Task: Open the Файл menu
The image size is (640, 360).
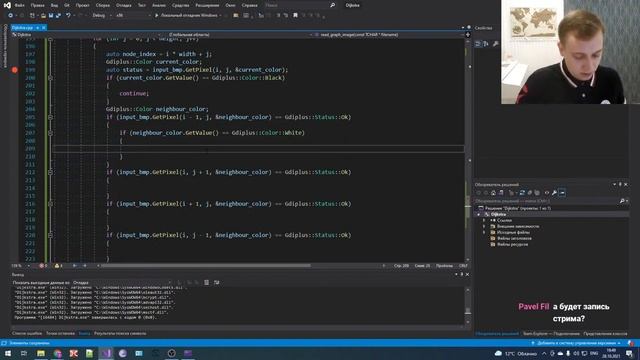Action: coord(20,5)
